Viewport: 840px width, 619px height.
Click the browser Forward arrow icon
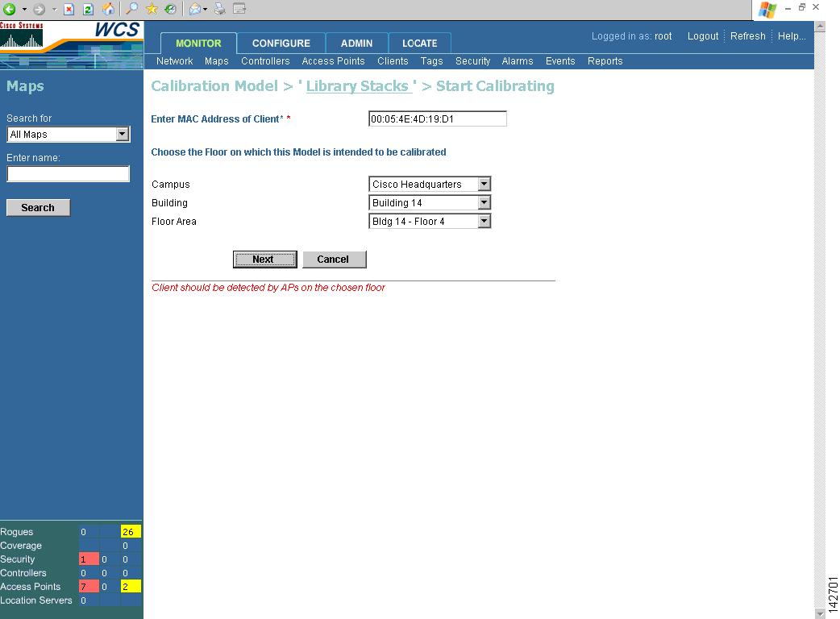click(40, 9)
